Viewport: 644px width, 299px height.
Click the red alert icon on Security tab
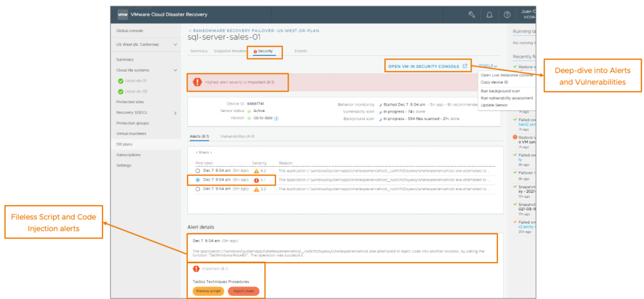click(x=255, y=52)
